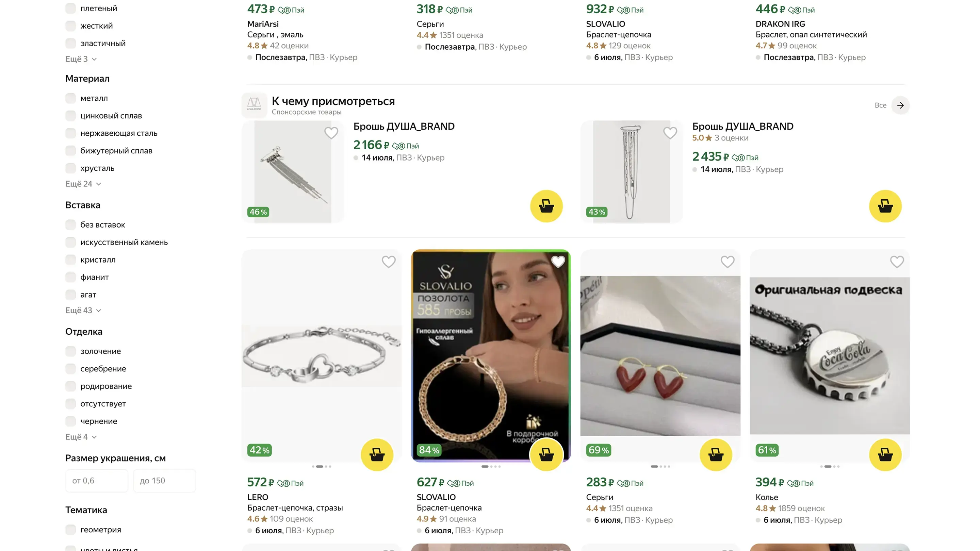Show Ещё 4 finish options
The image size is (980, 551).
click(x=81, y=437)
